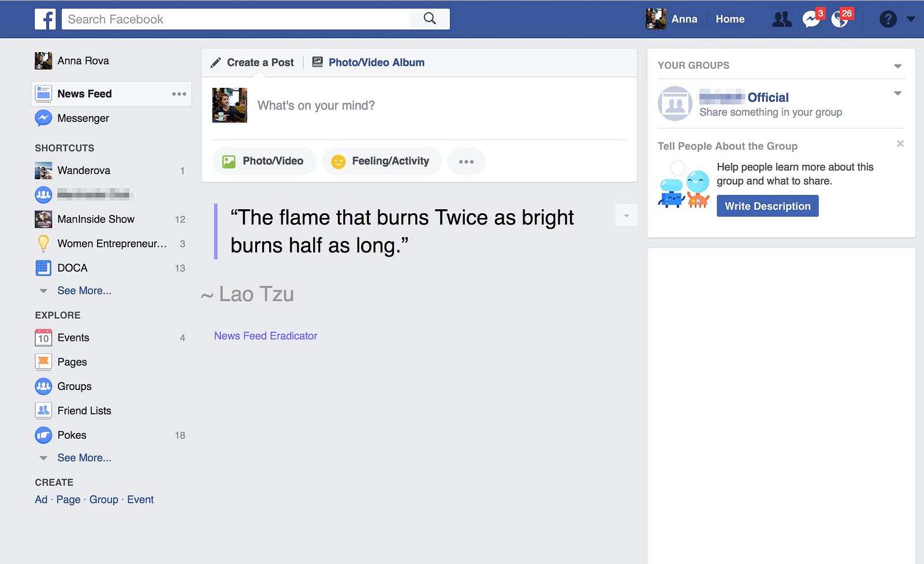Screen dimensions: 924x564
Task: Open friend requests icon in top bar
Action: tap(782, 20)
